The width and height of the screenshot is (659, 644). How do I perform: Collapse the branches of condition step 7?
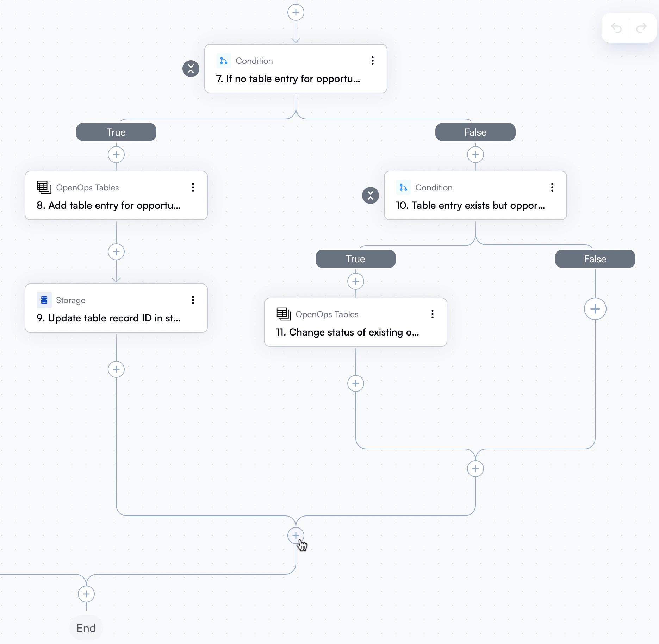[x=191, y=69]
